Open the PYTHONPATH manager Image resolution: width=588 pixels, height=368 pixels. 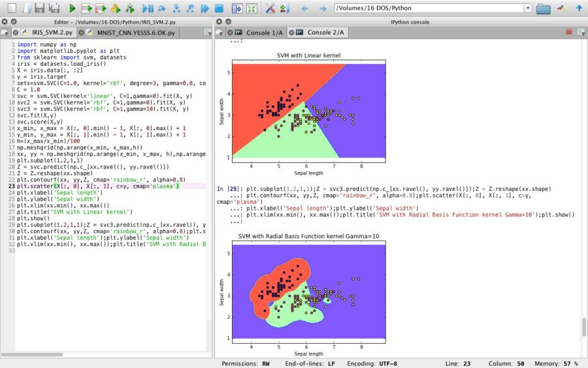pyautogui.click(x=284, y=8)
